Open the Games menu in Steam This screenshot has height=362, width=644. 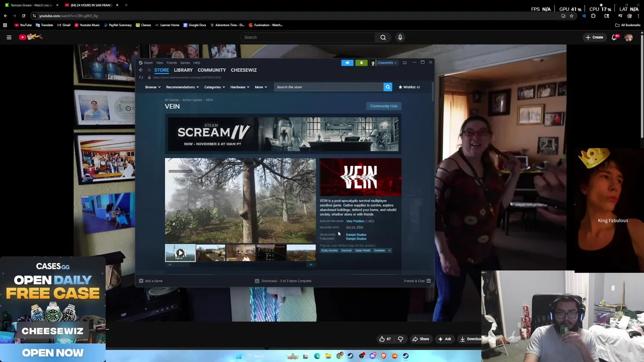point(185,63)
